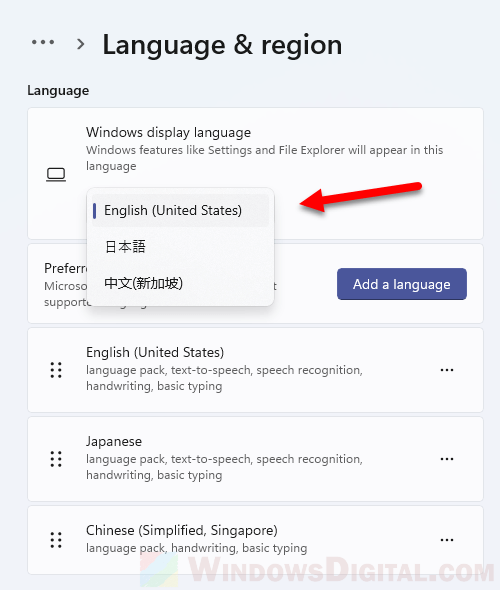Click the English (United States) language row title

(x=155, y=353)
